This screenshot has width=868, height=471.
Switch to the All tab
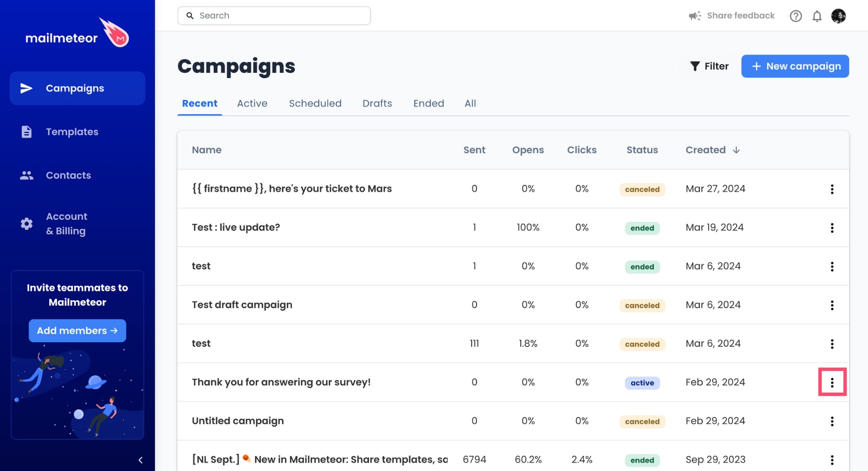click(470, 104)
